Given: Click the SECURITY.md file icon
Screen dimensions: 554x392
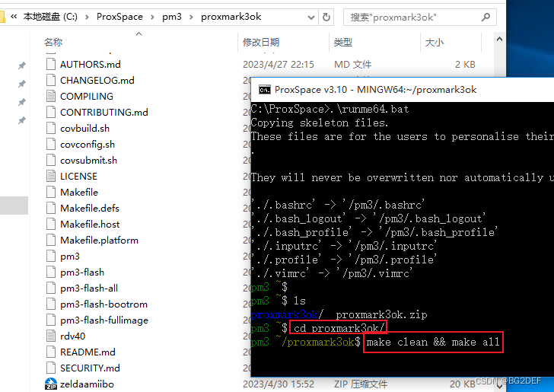Looking at the screenshot, I should click(x=51, y=368).
